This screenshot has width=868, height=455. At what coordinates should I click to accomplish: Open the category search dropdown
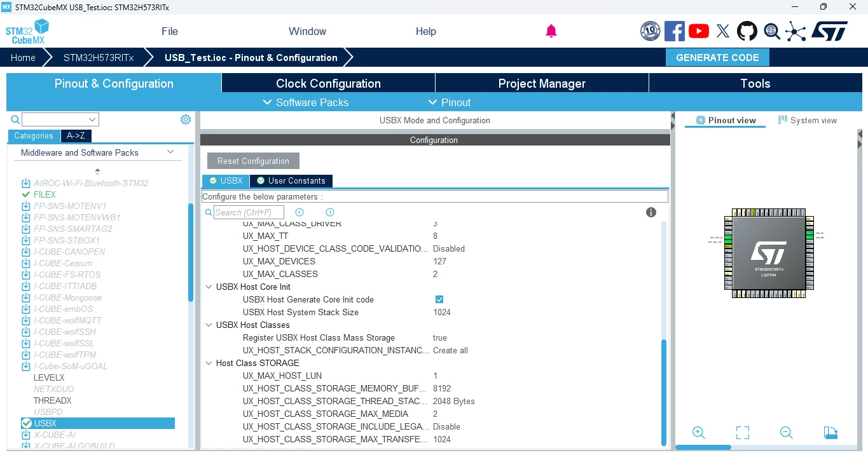(x=93, y=119)
